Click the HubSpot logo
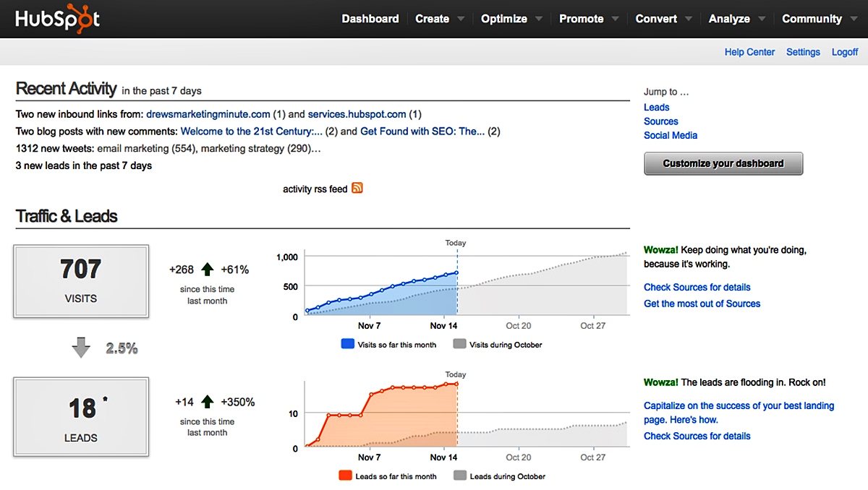 coord(57,20)
